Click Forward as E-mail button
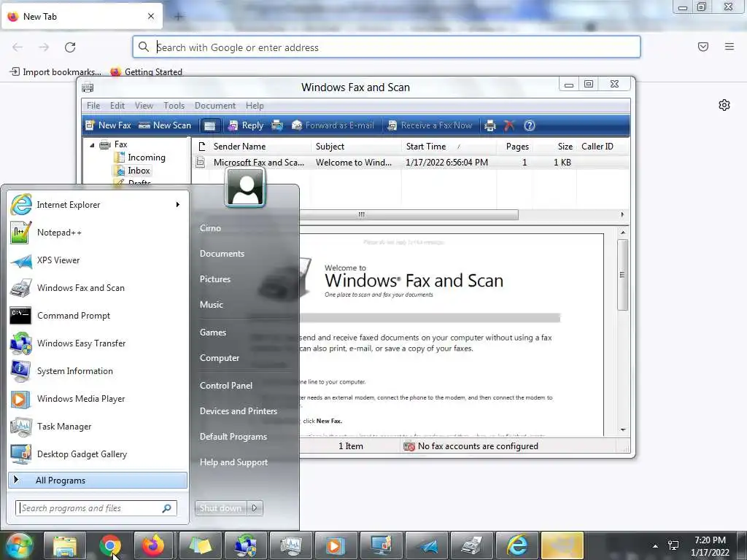The width and height of the screenshot is (747, 560). (333, 125)
